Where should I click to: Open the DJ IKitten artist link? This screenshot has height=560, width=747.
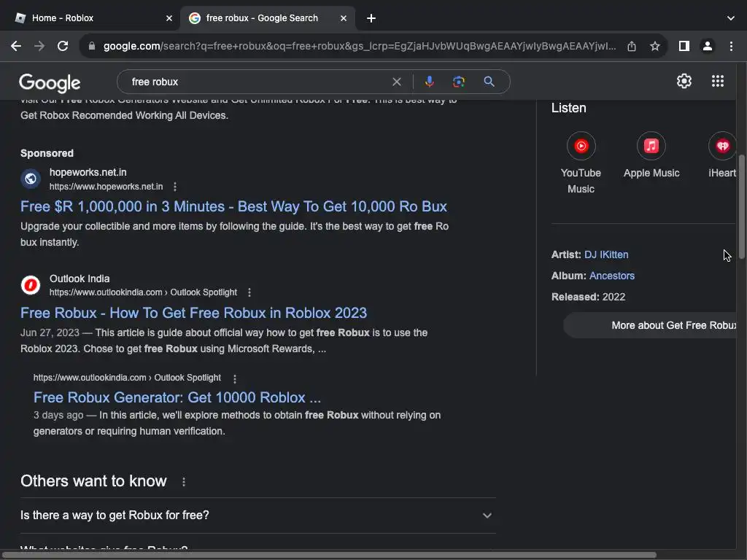coord(606,254)
